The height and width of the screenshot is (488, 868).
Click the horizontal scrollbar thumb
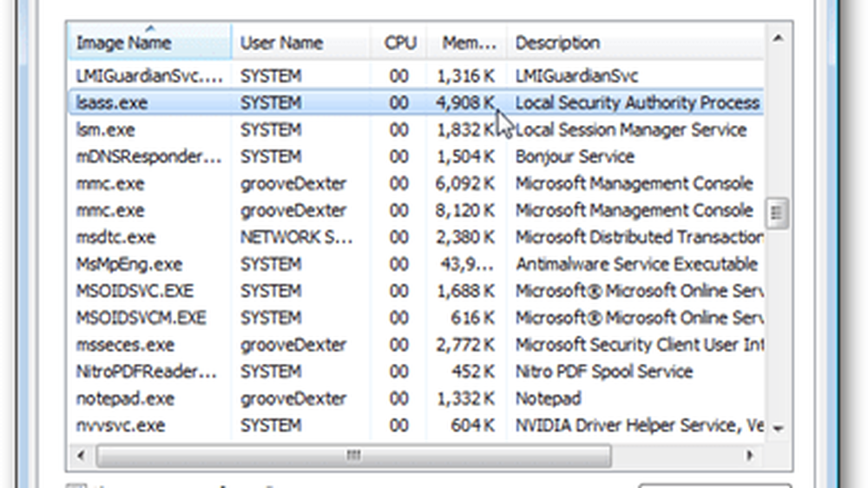(x=354, y=456)
